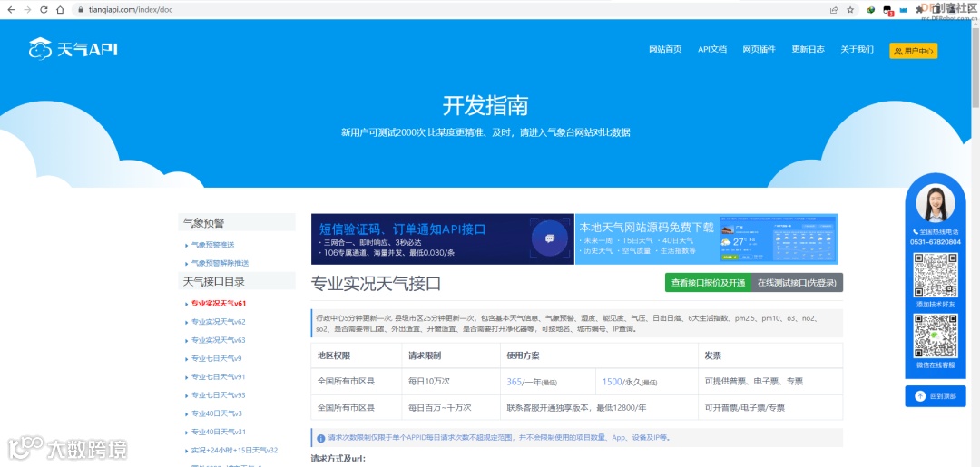Screen dimensions: 980x467
Task: Click the 气象预警 sidebar section header
Action: click(x=236, y=222)
